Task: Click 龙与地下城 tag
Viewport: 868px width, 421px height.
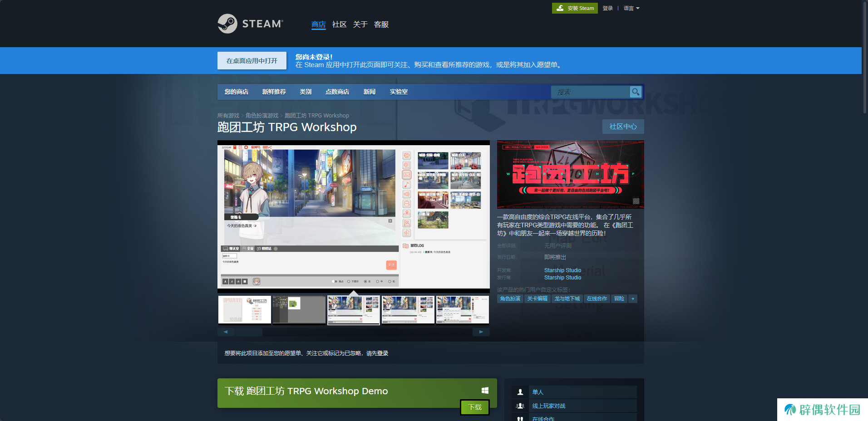Action: pos(567,299)
